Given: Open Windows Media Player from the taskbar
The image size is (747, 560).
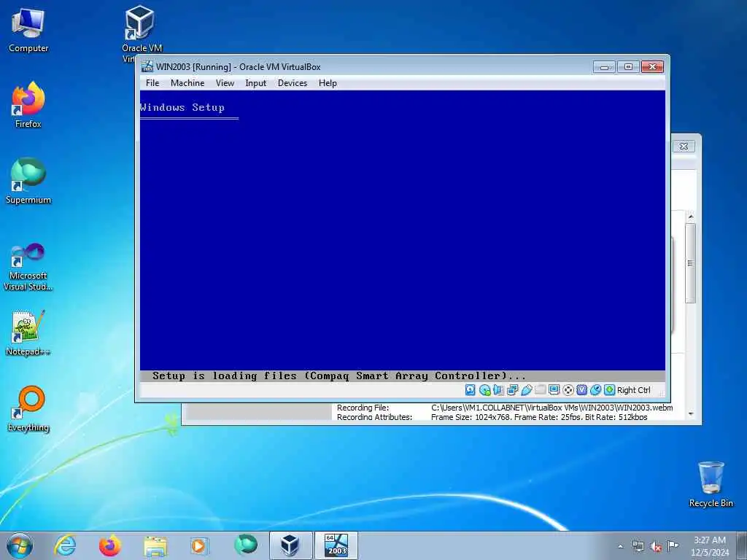Looking at the screenshot, I should click(x=199, y=545).
